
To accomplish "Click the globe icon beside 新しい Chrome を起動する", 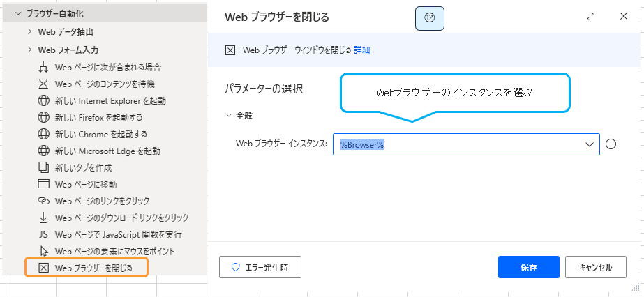I will click(x=43, y=134).
